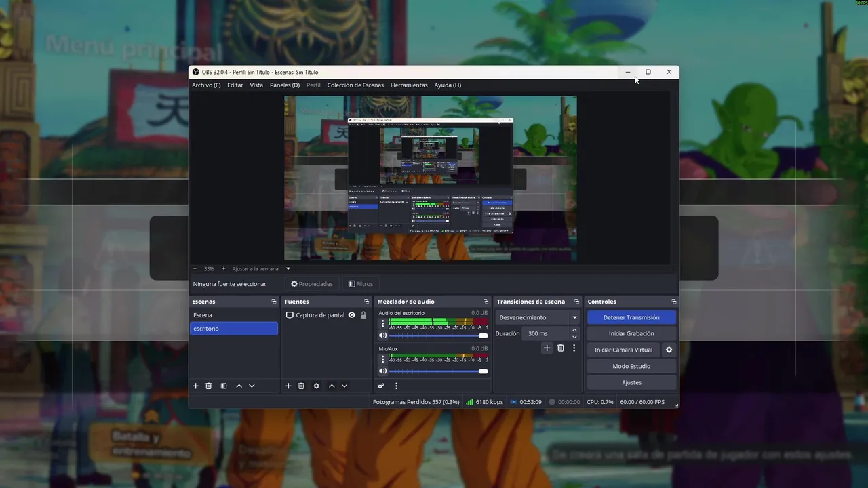The image size is (868, 488).
Task: Add a new scene with the plus icon
Action: (196, 386)
